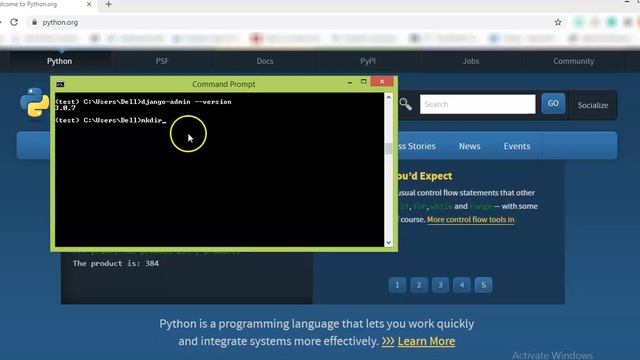
Task: Open the PSF tab in top navigation
Action: (162, 61)
